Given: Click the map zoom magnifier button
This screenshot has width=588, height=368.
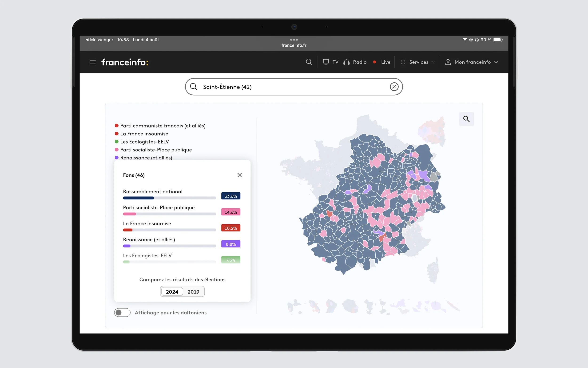Looking at the screenshot, I should tap(466, 119).
